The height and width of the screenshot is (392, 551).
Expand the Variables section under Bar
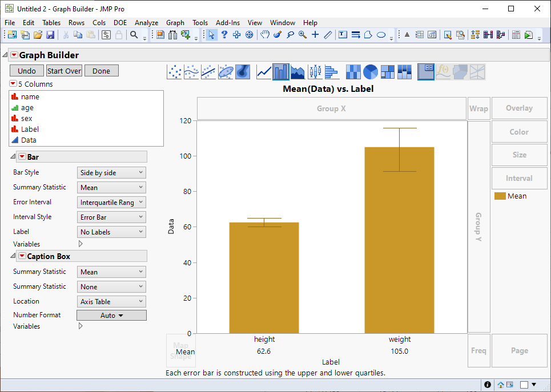[80, 244]
